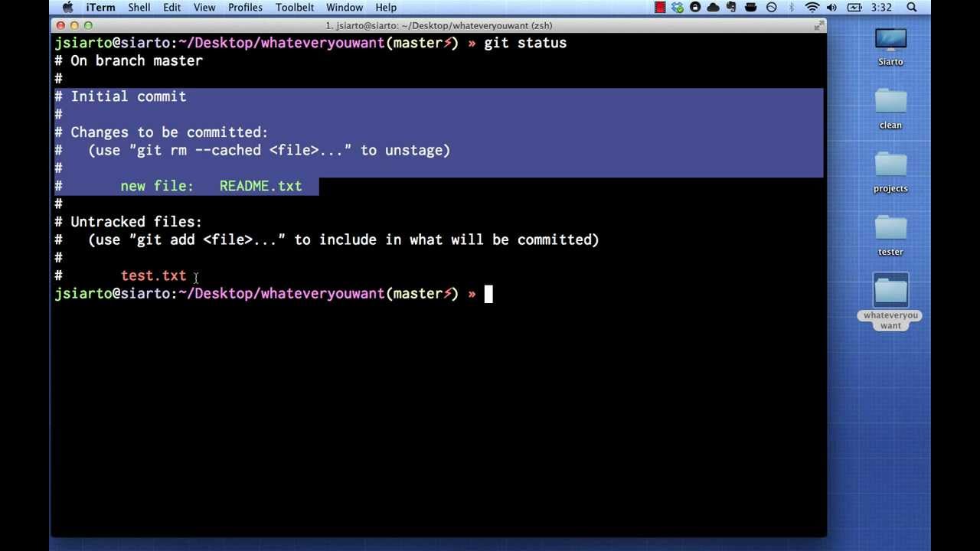Click the "# Untracked files:" line

click(128, 222)
